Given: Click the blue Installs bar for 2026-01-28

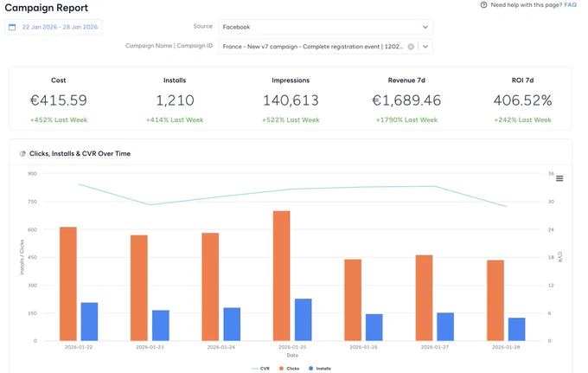Looking at the screenshot, I should (x=517, y=329).
